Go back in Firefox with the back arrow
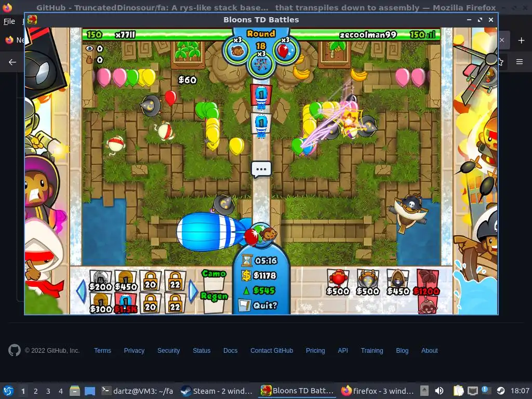This screenshot has height=399, width=532. (x=12, y=62)
